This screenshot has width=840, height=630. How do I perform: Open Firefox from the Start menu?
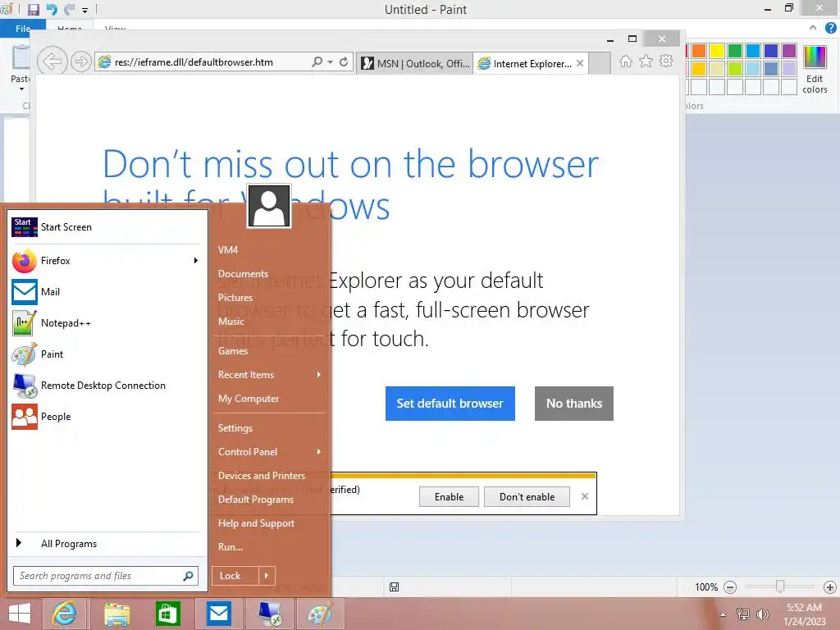(104, 261)
